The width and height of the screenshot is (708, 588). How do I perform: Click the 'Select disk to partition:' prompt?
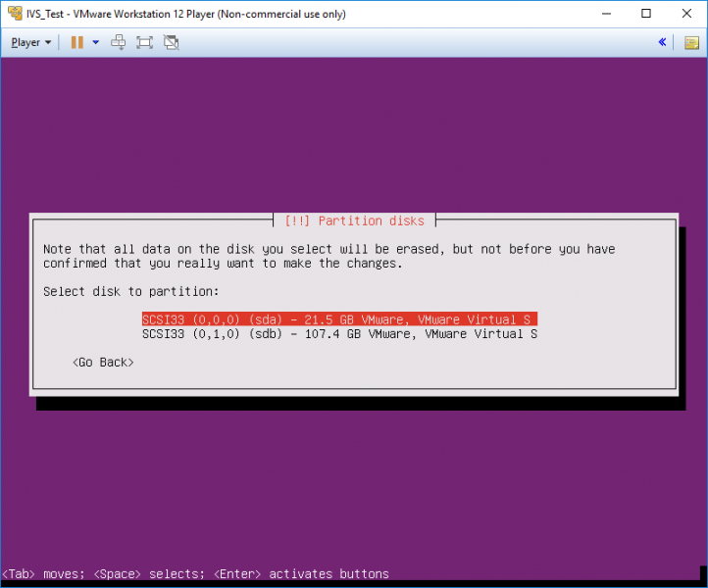coord(131,291)
